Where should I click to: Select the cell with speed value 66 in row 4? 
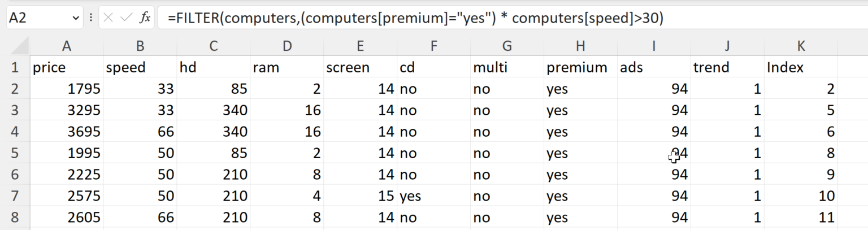coord(140,132)
